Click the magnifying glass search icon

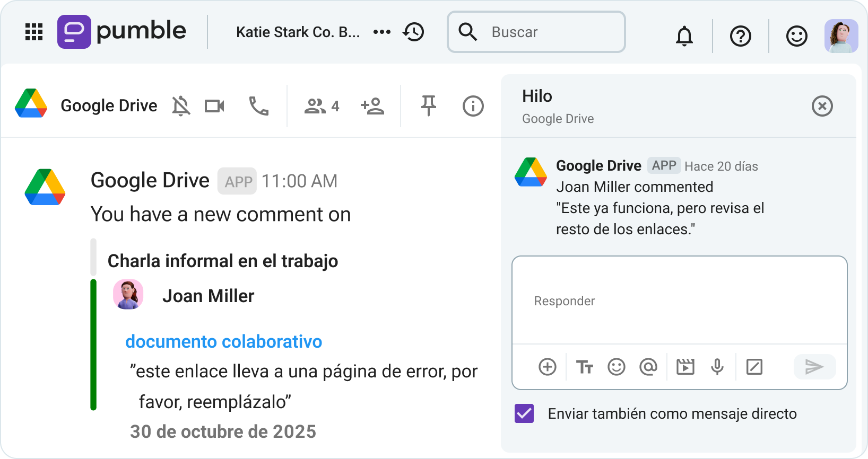[x=468, y=32]
